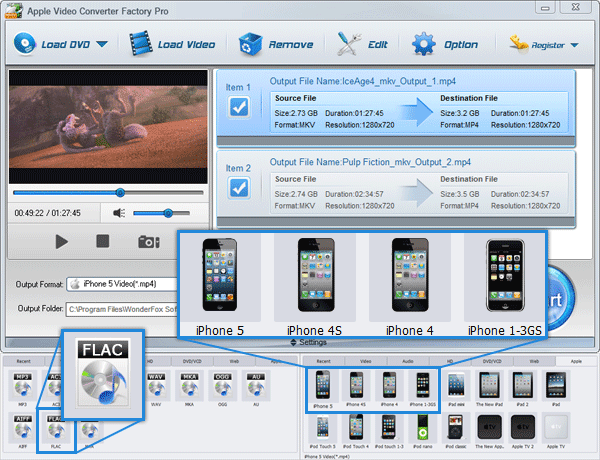Click the Register key button
The width and height of the screenshot is (600, 460).
536,45
